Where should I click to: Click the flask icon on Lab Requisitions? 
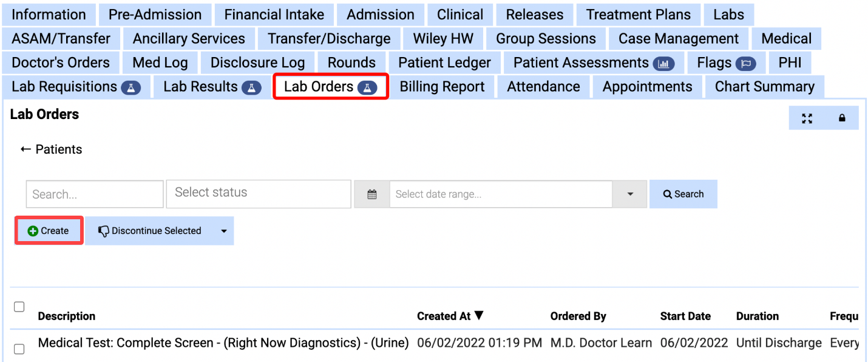pos(131,87)
